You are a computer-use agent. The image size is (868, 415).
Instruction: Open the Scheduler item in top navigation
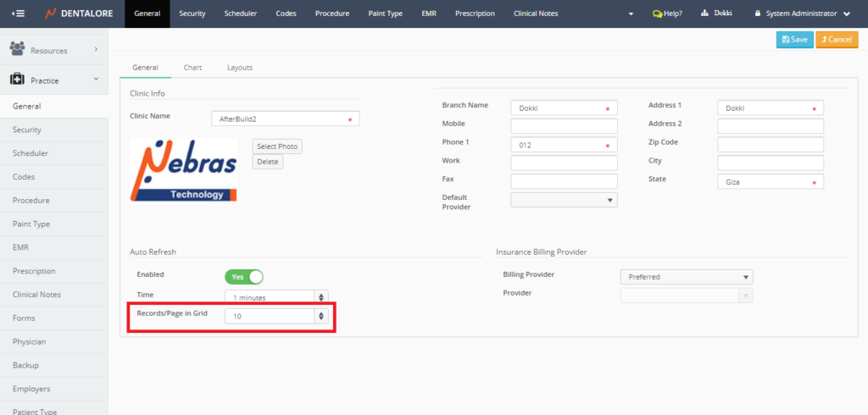(x=241, y=14)
